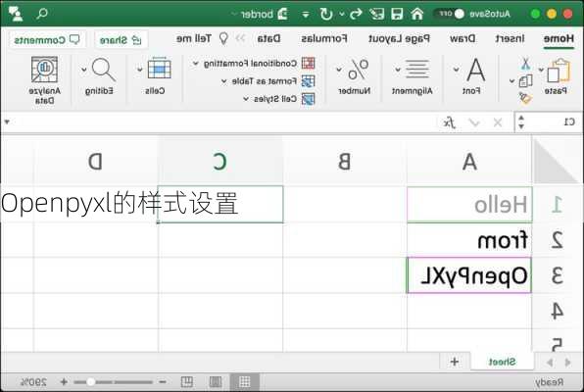Click the edit-document icon beside Save
584x392 pixels.
[x=376, y=14]
